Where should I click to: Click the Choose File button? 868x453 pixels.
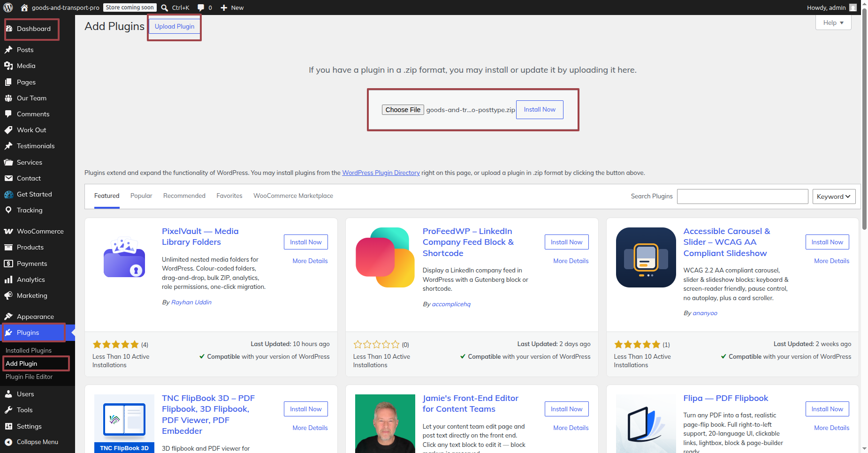click(x=403, y=110)
